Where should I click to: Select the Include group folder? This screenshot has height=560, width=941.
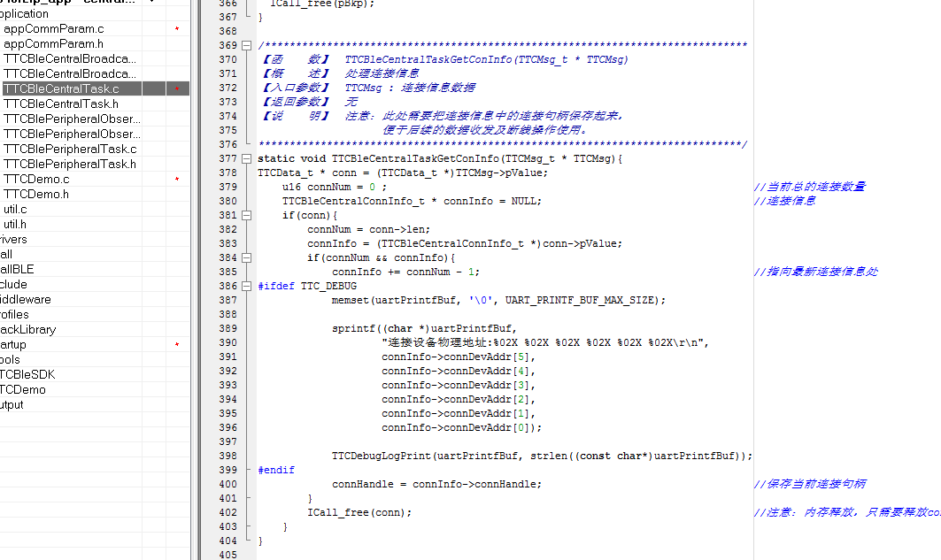14,284
